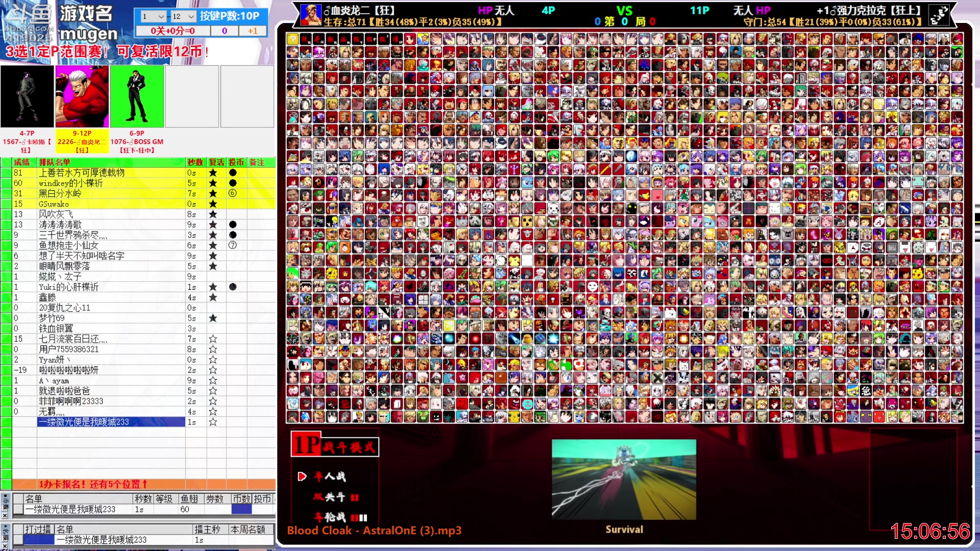980x551 pixels.
Task: Click the black coin dot in the 涛涛涛歌 row
Action: click(233, 224)
